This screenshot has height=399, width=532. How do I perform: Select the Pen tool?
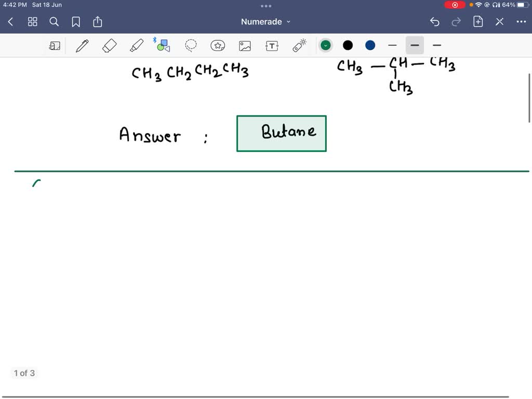point(82,45)
